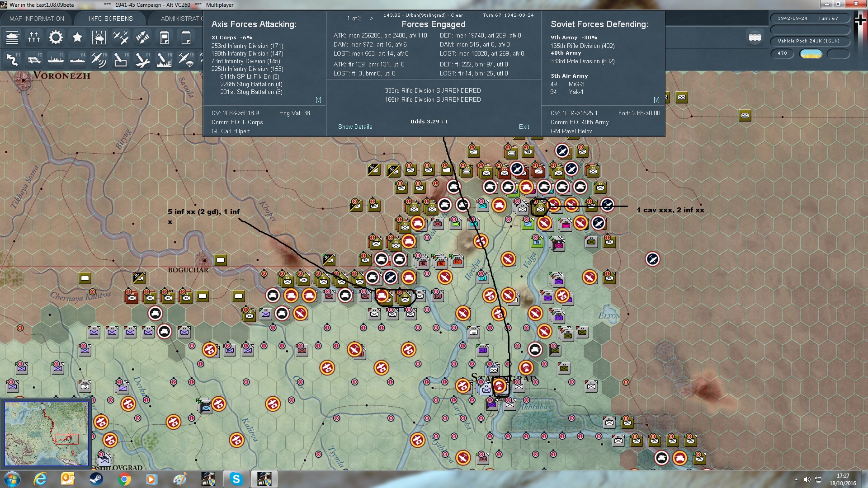Select the F1 move mode icon
The height and width of the screenshot is (488, 868).
click(x=12, y=59)
